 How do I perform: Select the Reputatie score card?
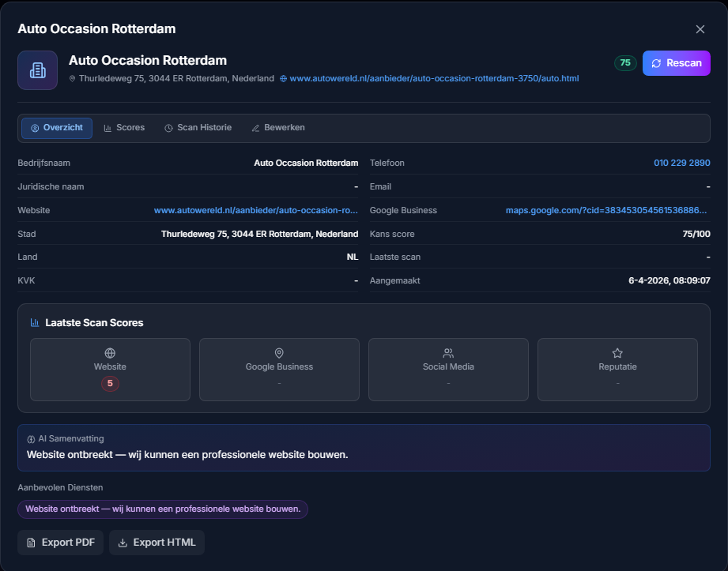tap(617, 370)
